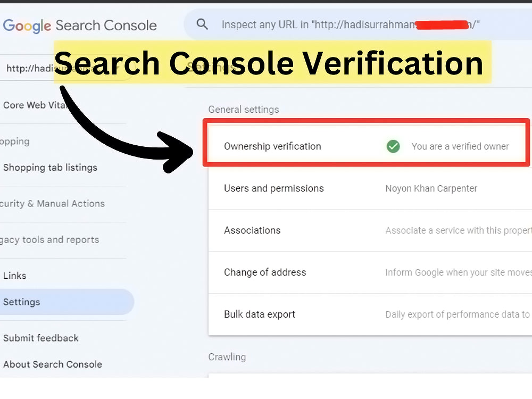Expand Legacy tools and reports section
The height and width of the screenshot is (399, 532).
[x=49, y=240]
